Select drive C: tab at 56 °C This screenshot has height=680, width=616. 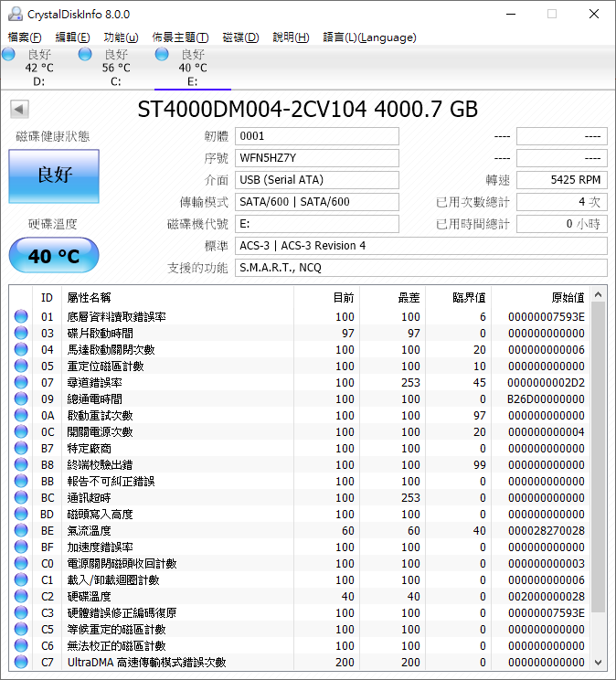tap(116, 68)
